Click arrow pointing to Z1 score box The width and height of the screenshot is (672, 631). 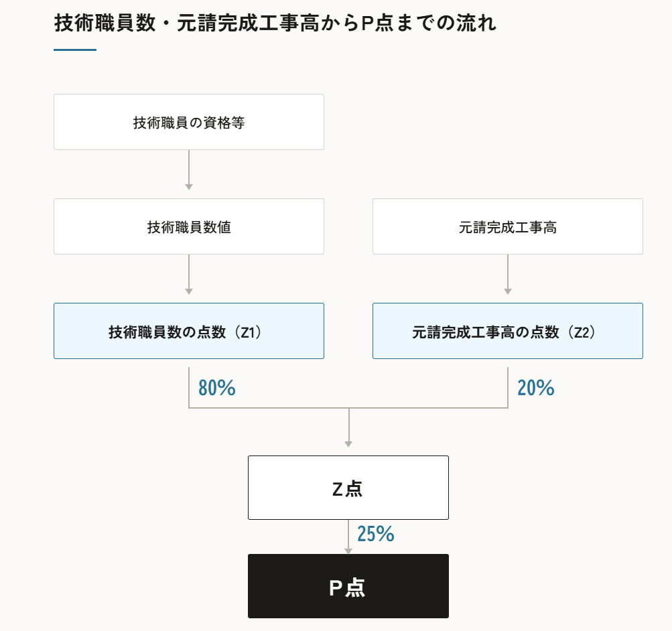[188, 275]
